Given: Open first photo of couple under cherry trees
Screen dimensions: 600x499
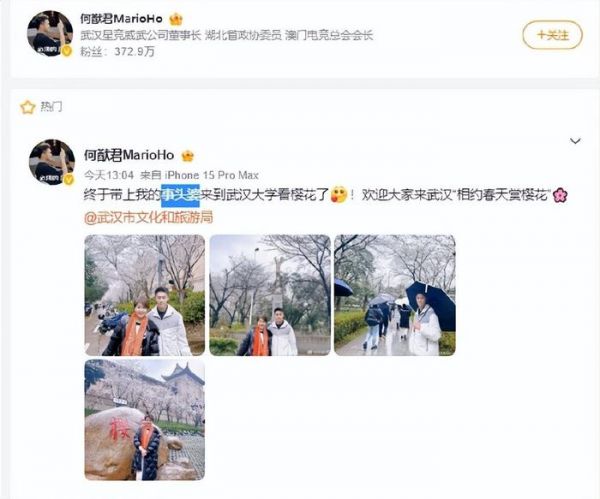Looking at the screenshot, I should (145, 295).
